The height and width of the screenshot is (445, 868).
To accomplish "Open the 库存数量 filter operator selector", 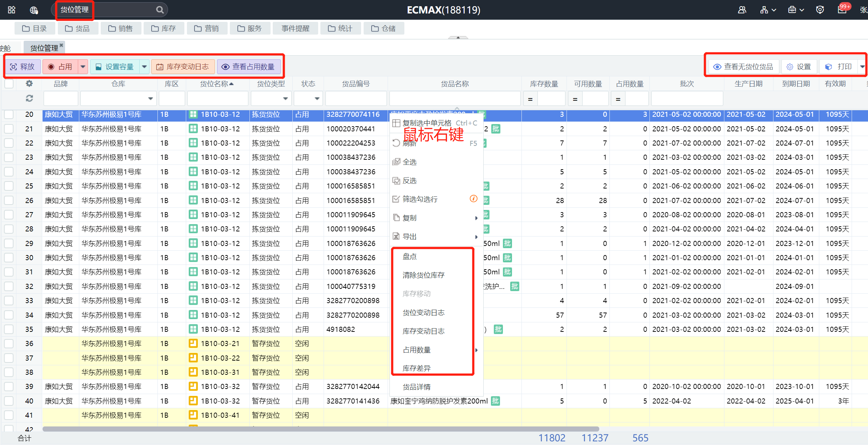I will (x=530, y=99).
